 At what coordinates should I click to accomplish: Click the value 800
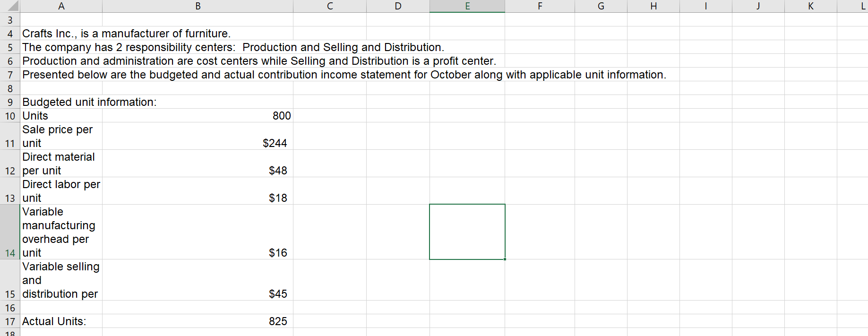click(x=282, y=116)
